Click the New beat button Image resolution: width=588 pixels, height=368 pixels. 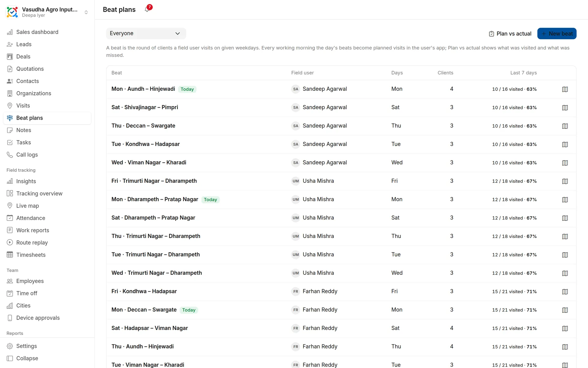pos(557,34)
